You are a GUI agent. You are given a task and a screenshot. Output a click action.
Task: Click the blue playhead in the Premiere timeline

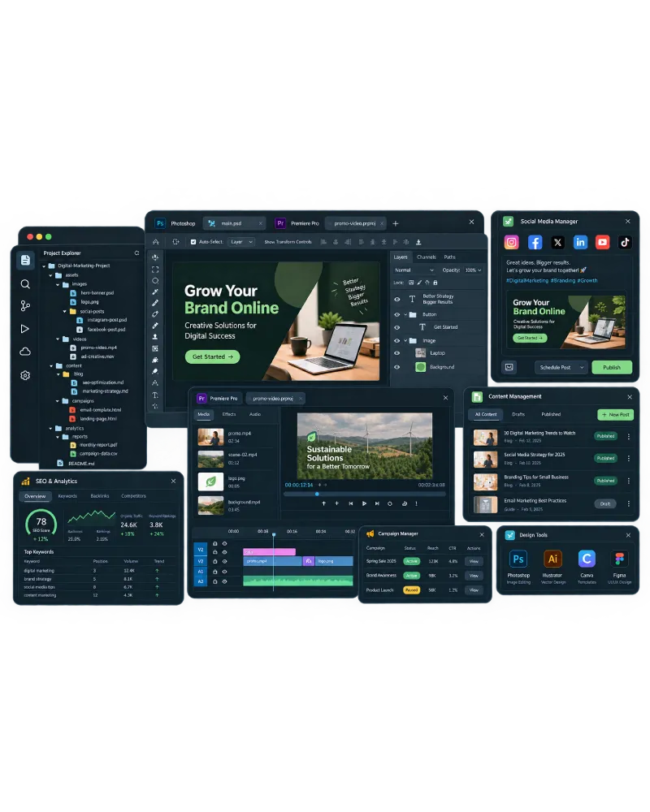coord(274,535)
